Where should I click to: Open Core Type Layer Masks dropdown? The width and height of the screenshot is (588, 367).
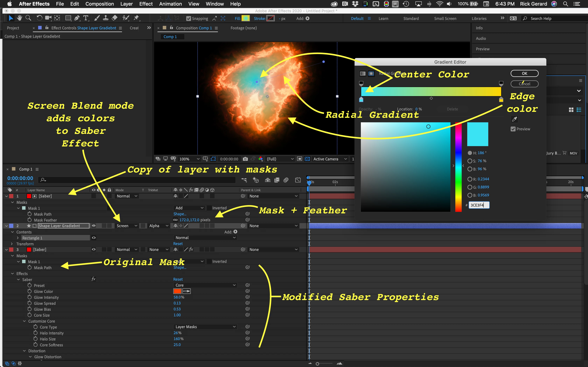tap(205, 327)
